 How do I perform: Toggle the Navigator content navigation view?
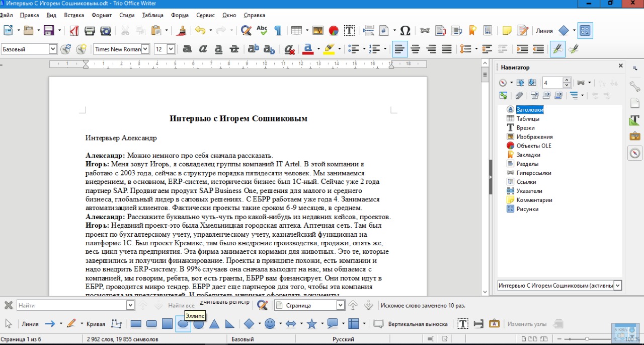[x=503, y=95]
